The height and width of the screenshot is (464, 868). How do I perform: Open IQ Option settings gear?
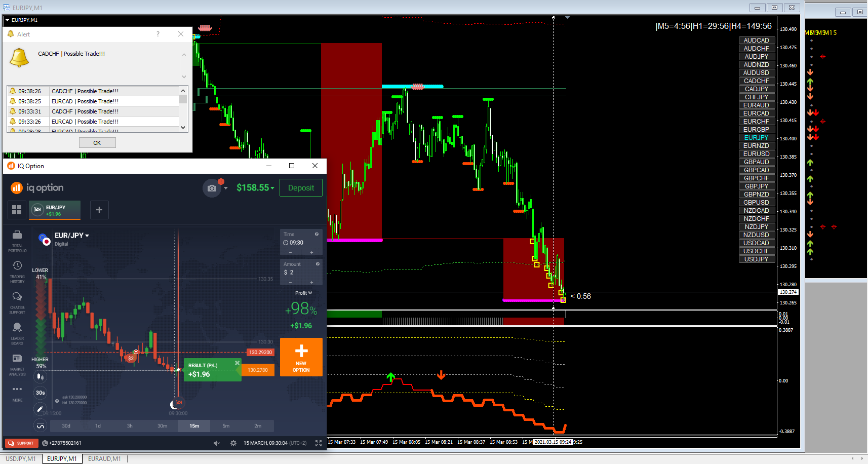point(233,443)
